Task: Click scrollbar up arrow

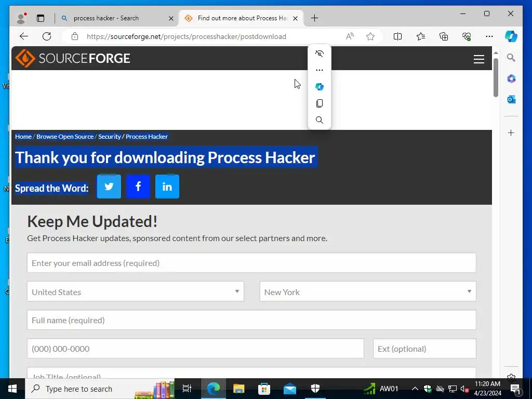Action: point(496,53)
